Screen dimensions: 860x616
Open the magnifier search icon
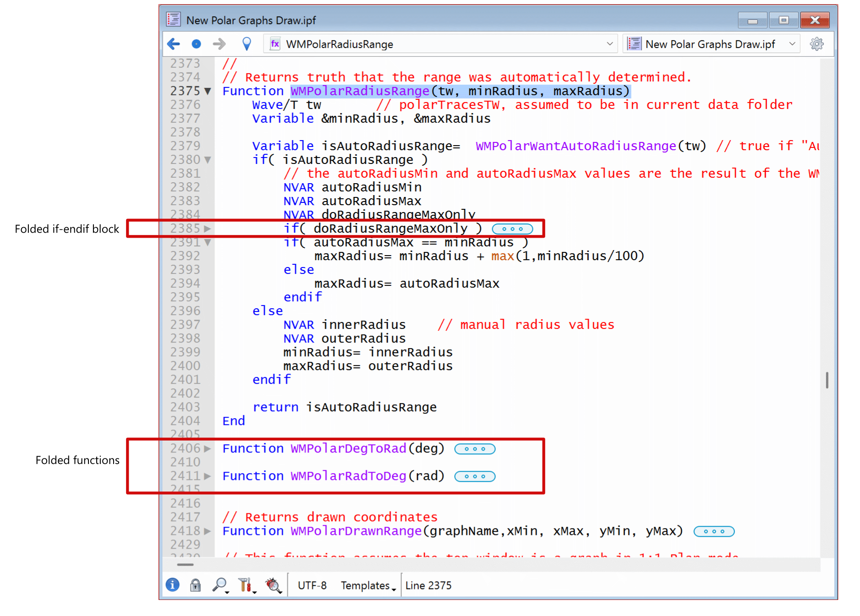(x=219, y=585)
